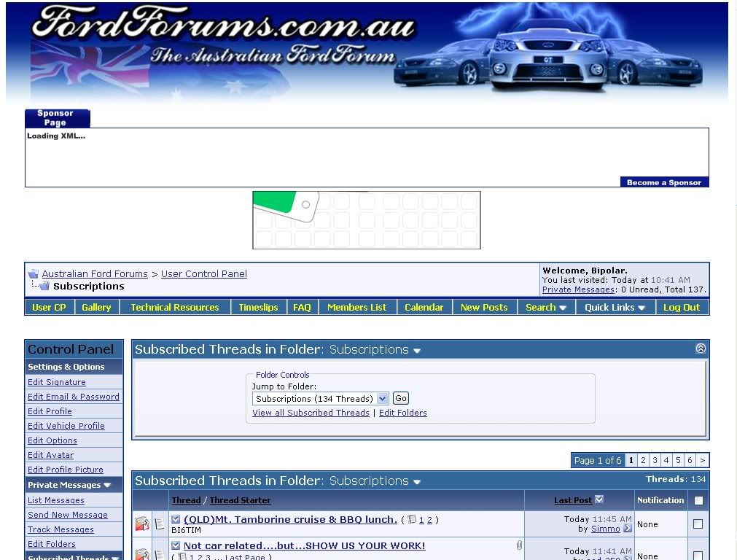Open thread status icon for Mt. Tamborine cruise row
The height and width of the screenshot is (560, 737).
point(142,524)
